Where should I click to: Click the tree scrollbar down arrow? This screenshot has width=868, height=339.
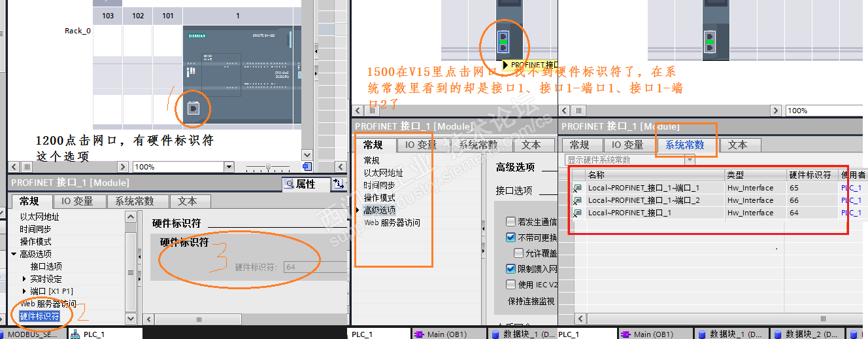131,318
